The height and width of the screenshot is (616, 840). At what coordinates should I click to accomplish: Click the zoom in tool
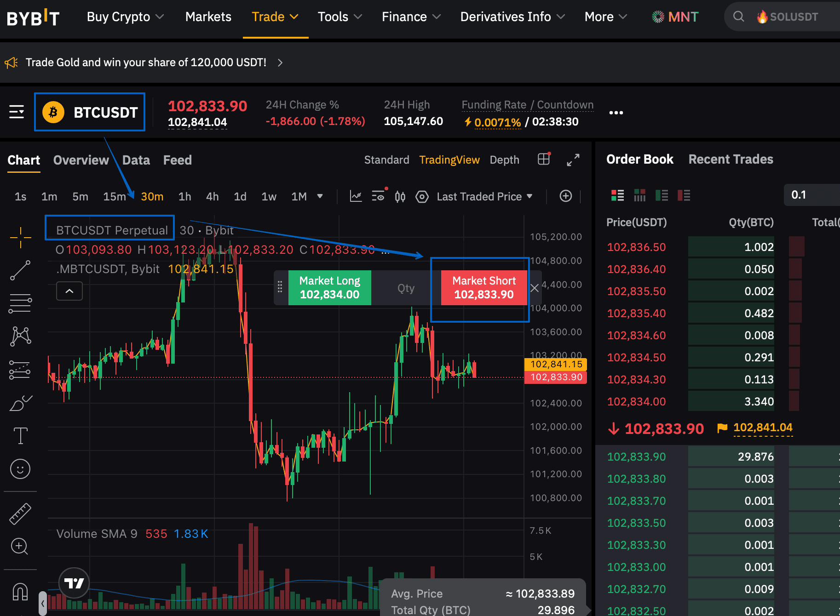pos(19,546)
